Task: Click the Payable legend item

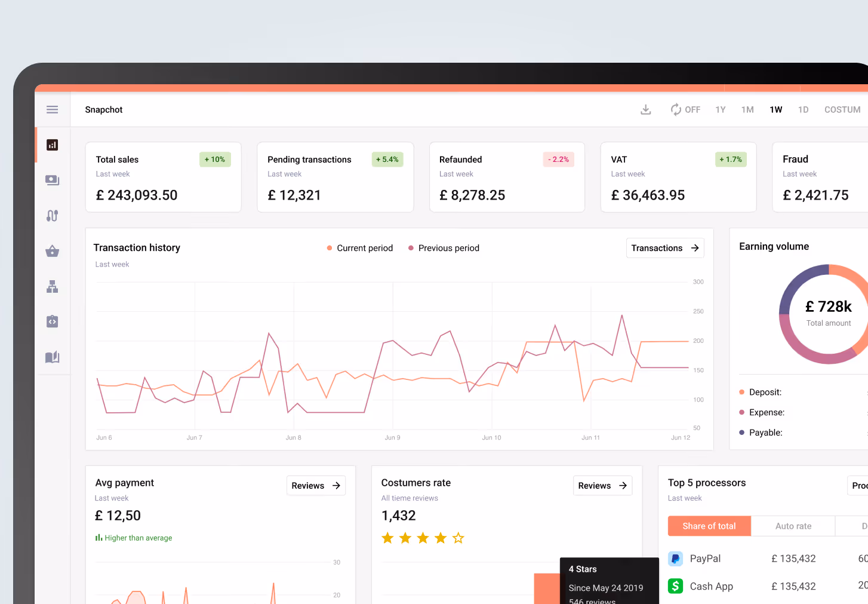Action: click(x=761, y=433)
